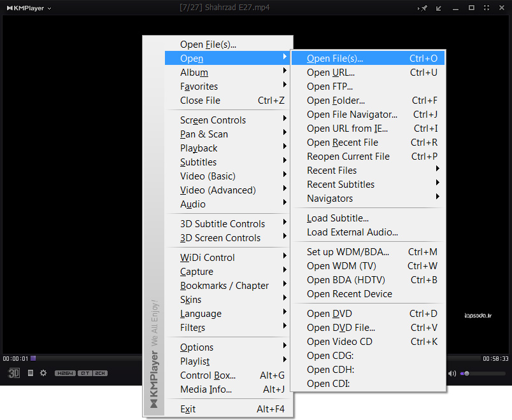Open File Navigator... entry

368,115
